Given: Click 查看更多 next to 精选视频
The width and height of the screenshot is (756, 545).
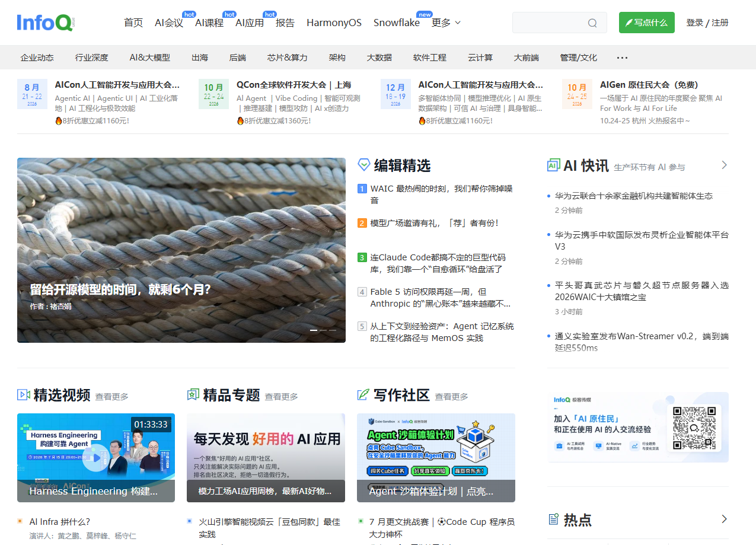Looking at the screenshot, I should pos(111,396).
